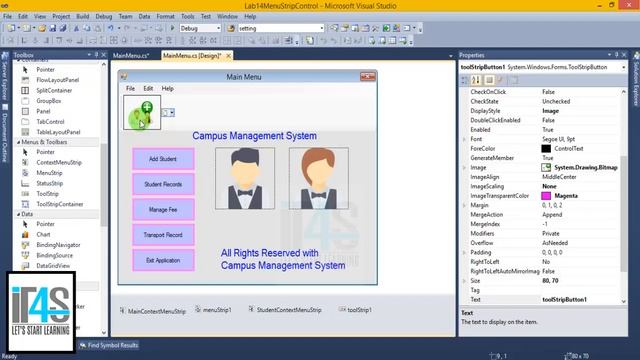This screenshot has width=640, height=360.
Task: Click the Properties panel vertical scrollbar
Action: point(624,213)
